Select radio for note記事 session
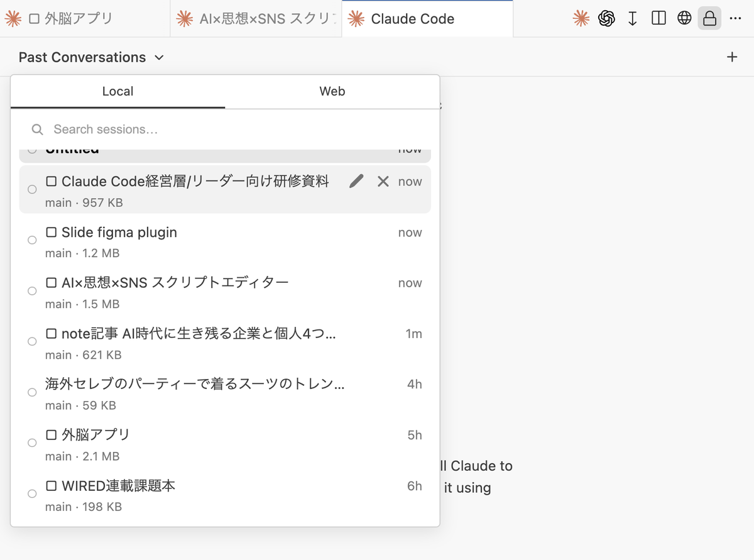The width and height of the screenshot is (754, 560). tap(32, 341)
